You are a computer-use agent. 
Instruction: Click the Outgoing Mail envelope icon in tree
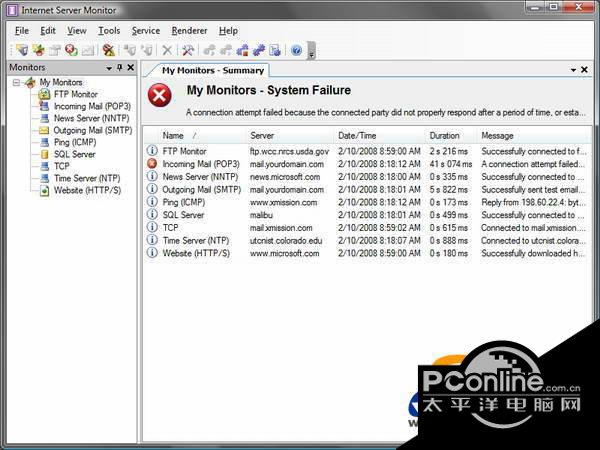44,130
